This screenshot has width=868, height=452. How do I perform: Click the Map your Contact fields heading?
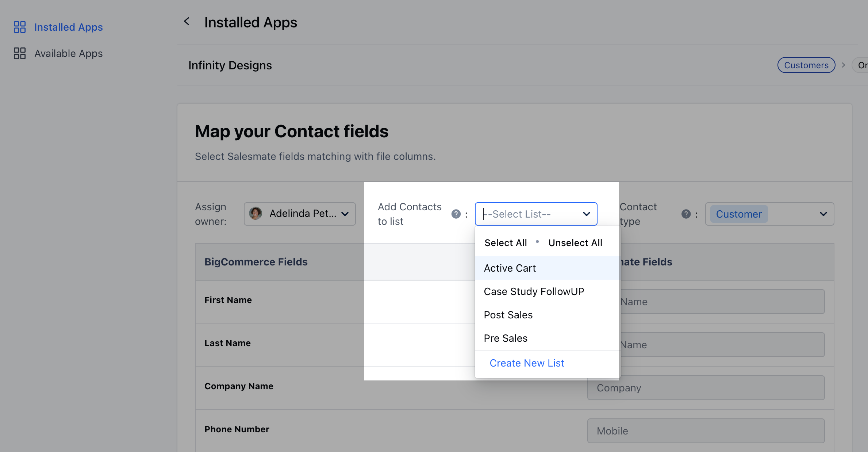292,131
